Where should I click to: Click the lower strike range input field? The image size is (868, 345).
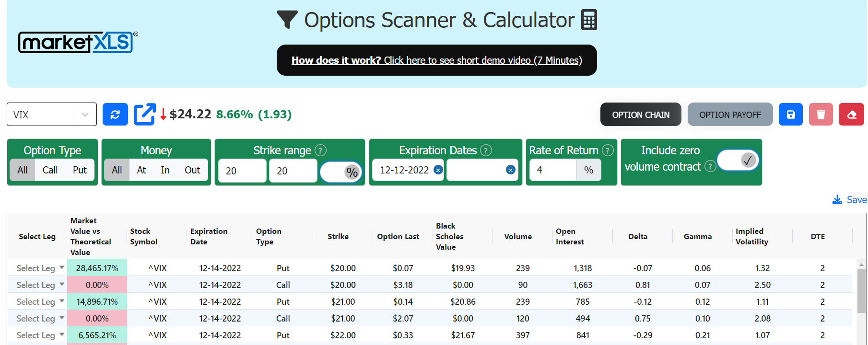tap(243, 171)
